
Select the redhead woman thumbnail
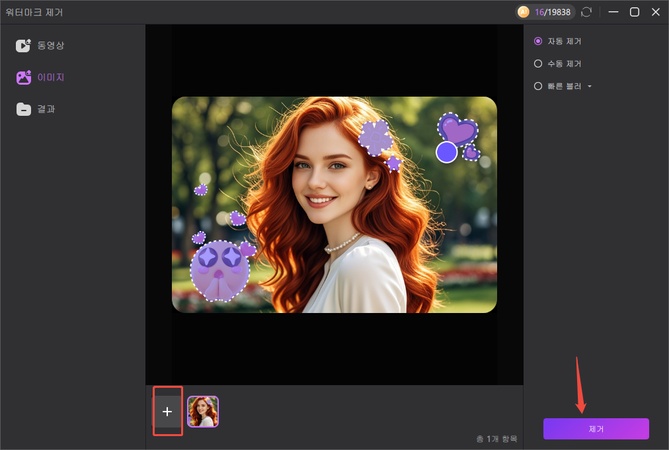pos(203,411)
